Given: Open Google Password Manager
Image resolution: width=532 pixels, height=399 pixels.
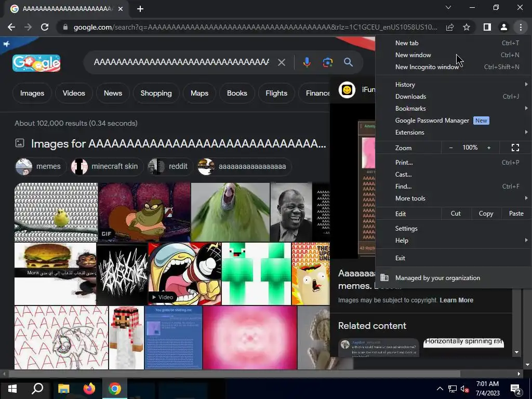Looking at the screenshot, I should tap(453, 121).
